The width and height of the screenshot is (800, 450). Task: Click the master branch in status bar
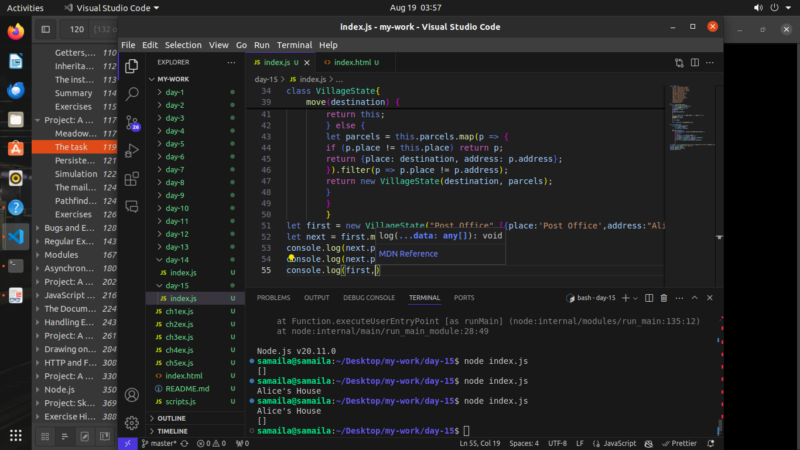pyautogui.click(x=159, y=443)
